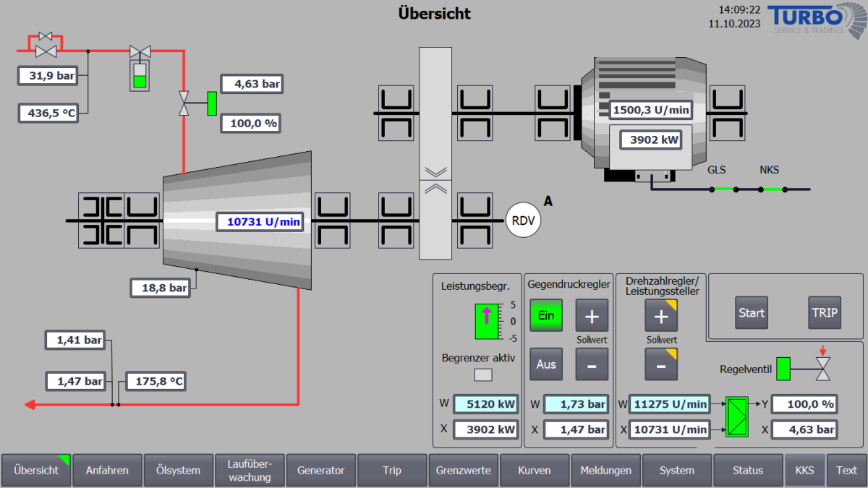Click the Regelventil valve symbol
This screenshot has height=488, width=868.
(822, 368)
